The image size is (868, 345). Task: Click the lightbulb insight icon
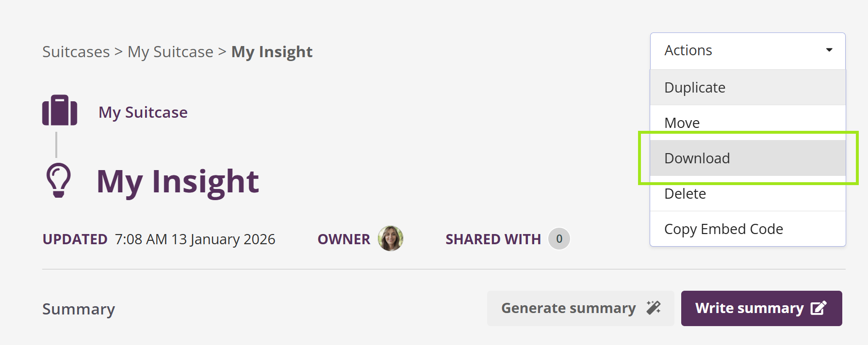(59, 180)
